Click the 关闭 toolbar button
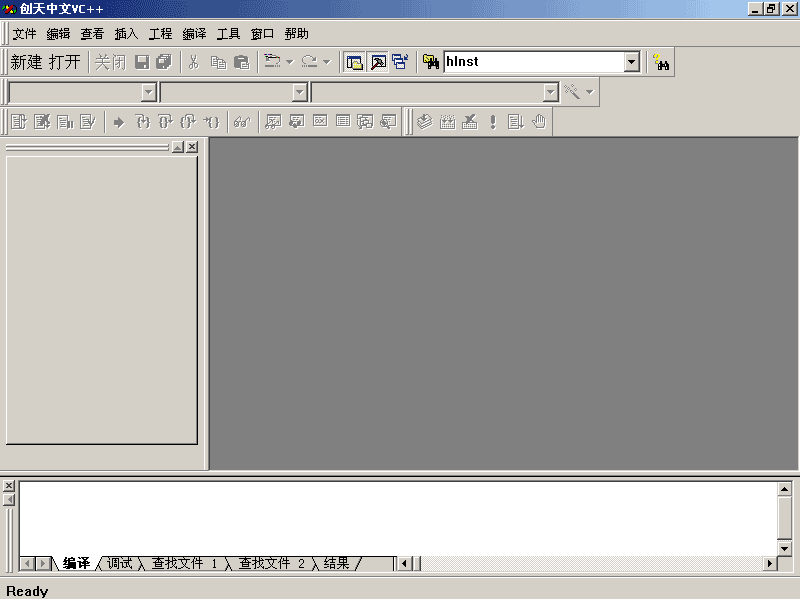 point(110,62)
